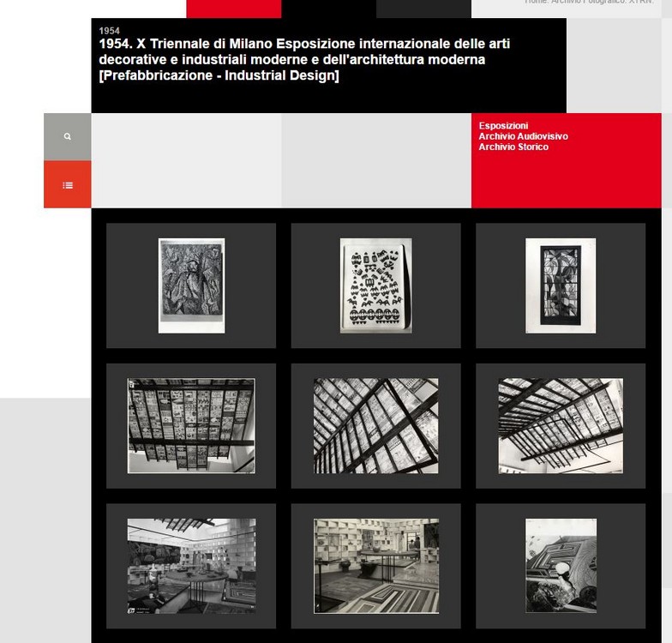Open the sepia room with geometric floor thumbnail
This screenshot has height=643, width=672.
[x=375, y=566]
